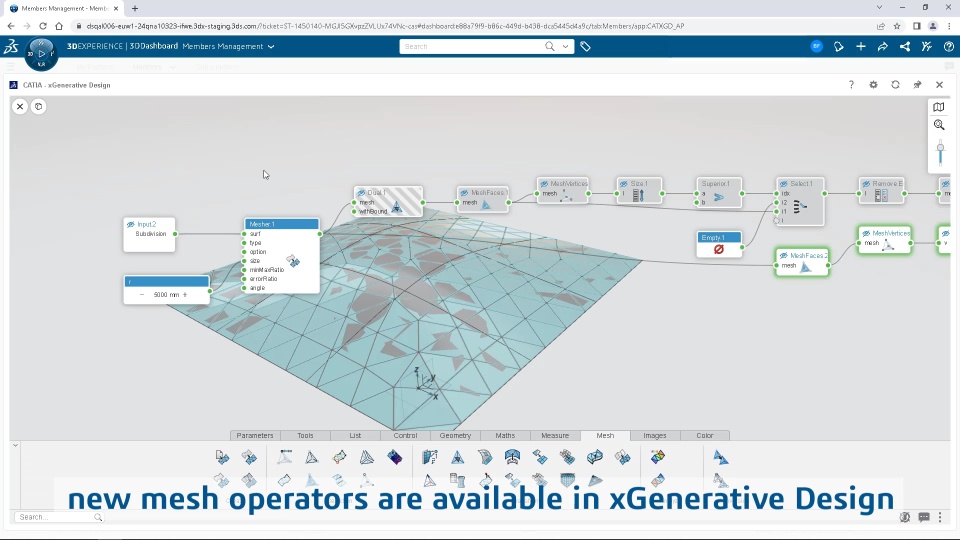
Task: Select first mesh tool icon in top row
Action: 222,457
